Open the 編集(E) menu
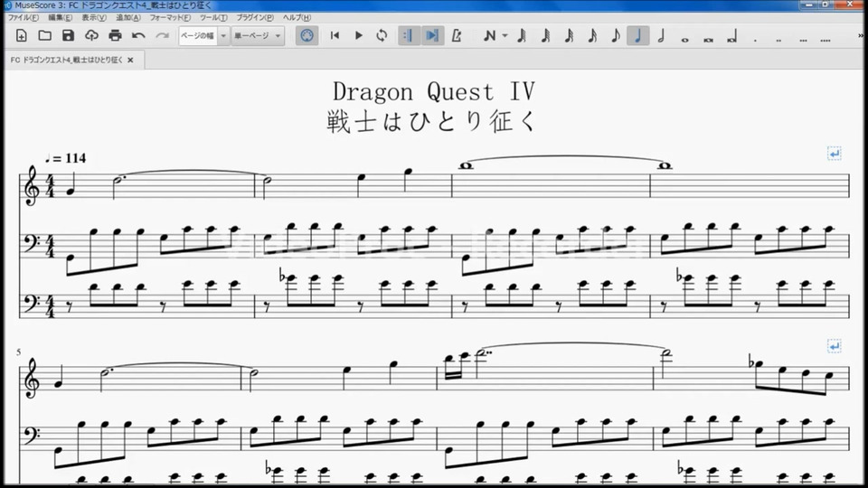This screenshot has width=868, height=488. click(60, 18)
